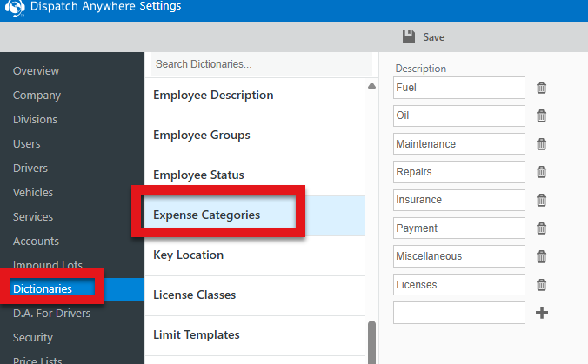Select the Employee Description dictionary
The width and height of the screenshot is (588, 364).
tap(255, 96)
